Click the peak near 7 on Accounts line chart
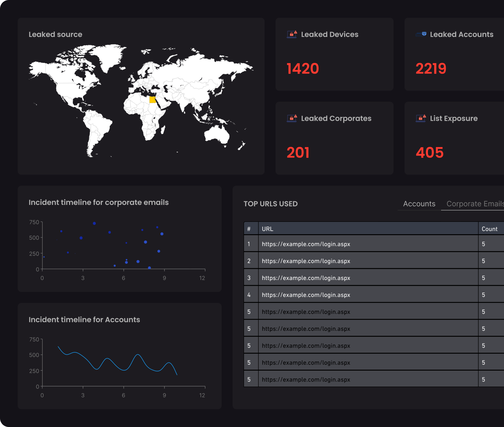Screen dimensions: 504x427 click(x=138, y=355)
